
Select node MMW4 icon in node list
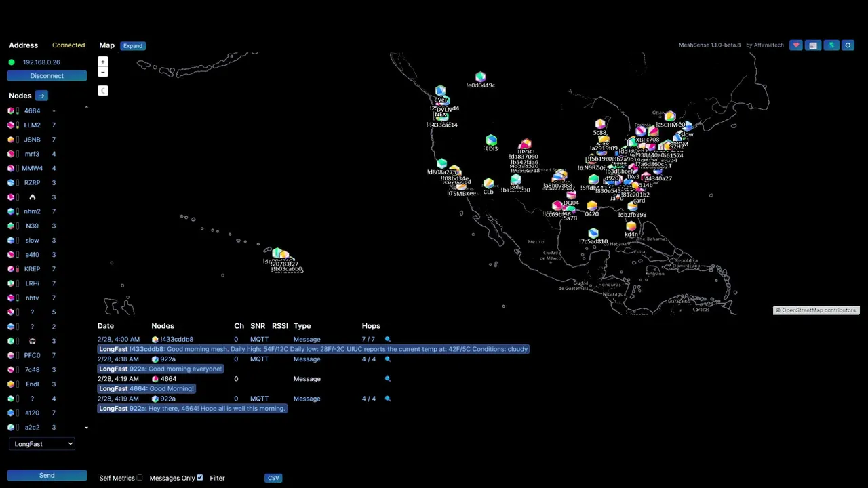coord(11,168)
